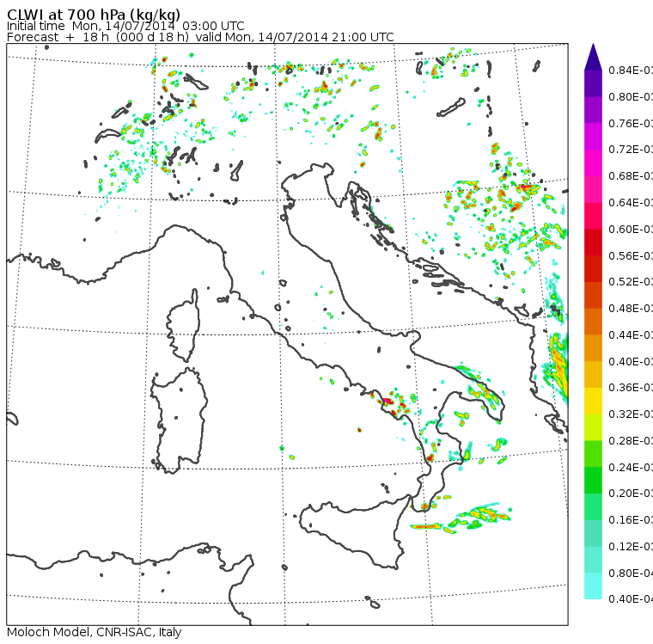Click the 0.20E-03 legend label
653x644 pixels.
pyautogui.click(x=631, y=494)
